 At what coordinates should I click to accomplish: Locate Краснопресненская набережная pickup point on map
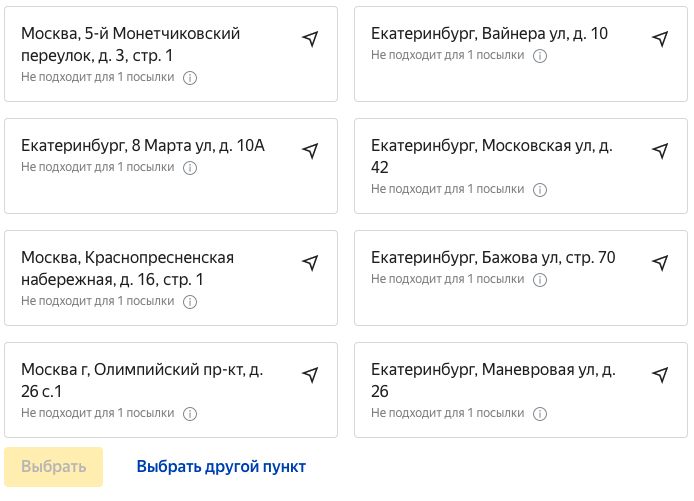(x=310, y=263)
